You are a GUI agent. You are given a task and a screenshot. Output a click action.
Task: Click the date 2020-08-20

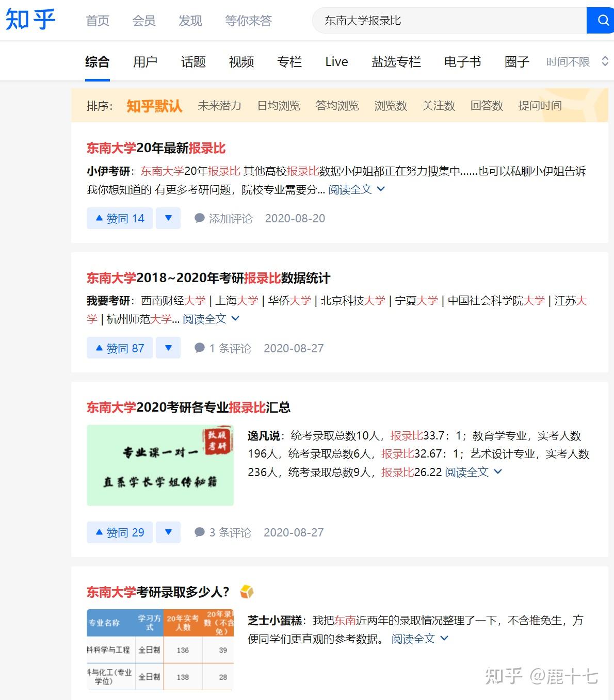(295, 219)
